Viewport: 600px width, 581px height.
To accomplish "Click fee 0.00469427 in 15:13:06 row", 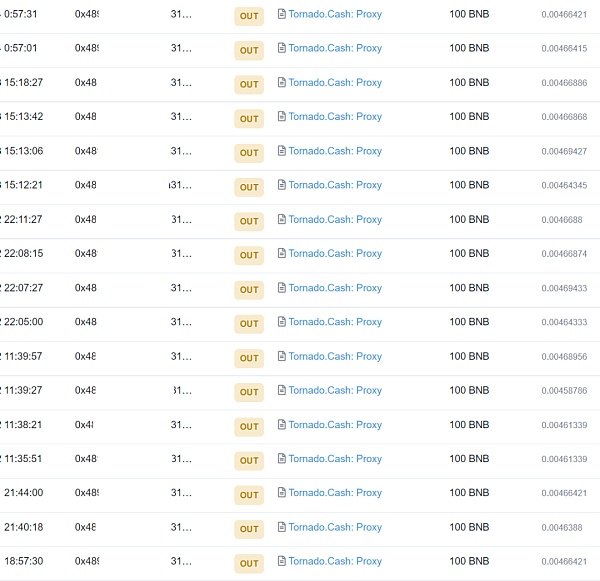I will pyautogui.click(x=564, y=152).
